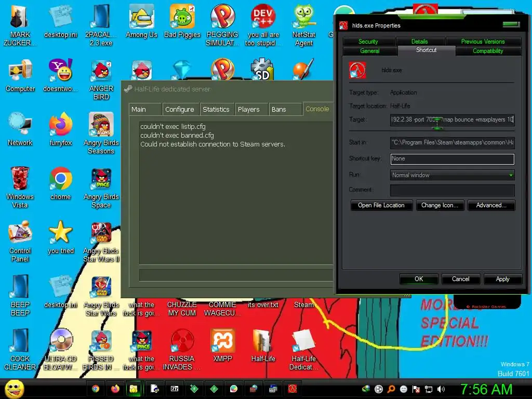Open the Half-Life Dedicat... desktop shortcut
The height and width of the screenshot is (399, 532).
(x=303, y=350)
